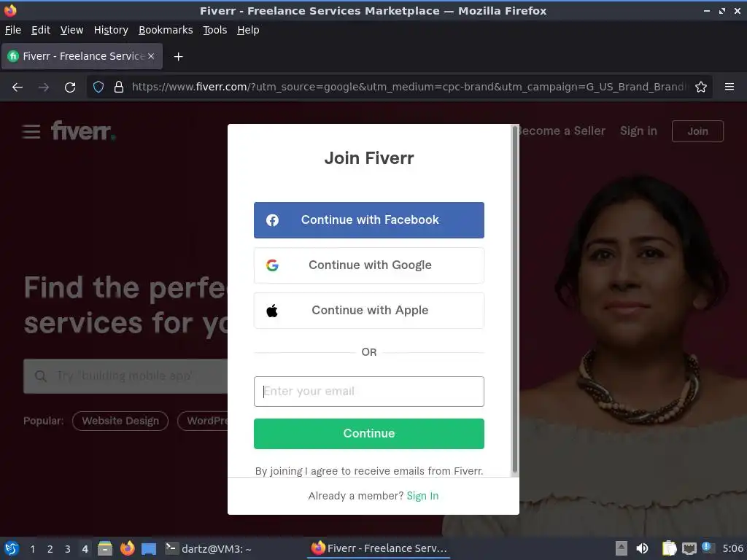Launch Firefox from the taskbar launcher
747x560 pixels.
coord(127,548)
